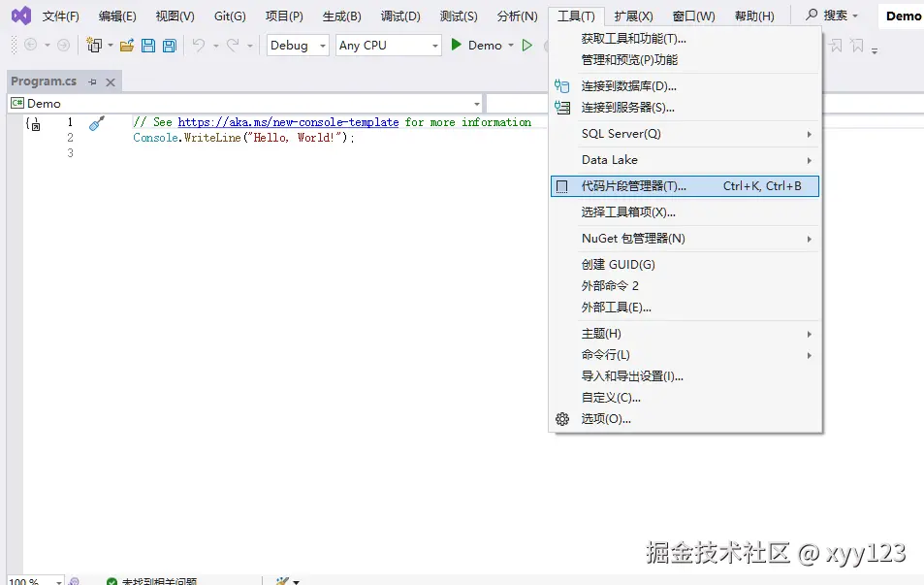
Task: Click line number 2 in the editor margin
Action: click(x=70, y=138)
